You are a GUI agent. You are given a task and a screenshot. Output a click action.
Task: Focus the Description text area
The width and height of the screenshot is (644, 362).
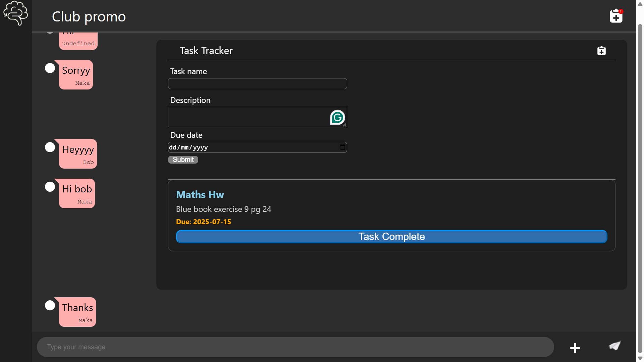click(248, 117)
